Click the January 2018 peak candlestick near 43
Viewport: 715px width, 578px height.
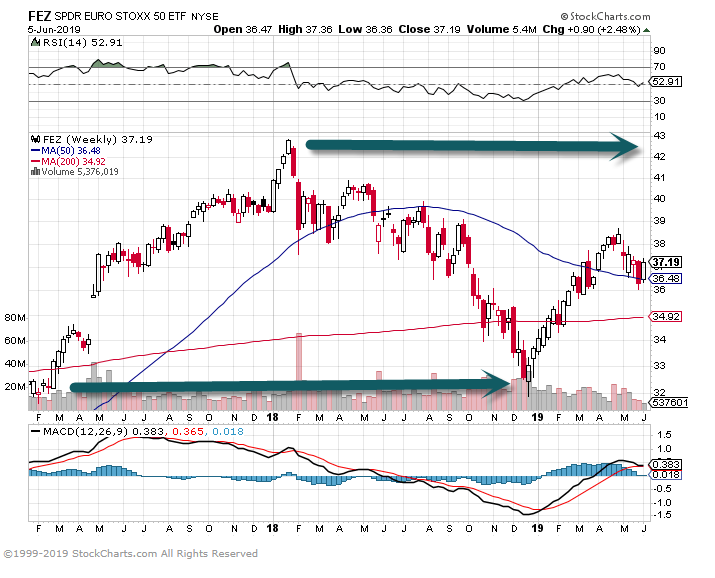click(288, 147)
